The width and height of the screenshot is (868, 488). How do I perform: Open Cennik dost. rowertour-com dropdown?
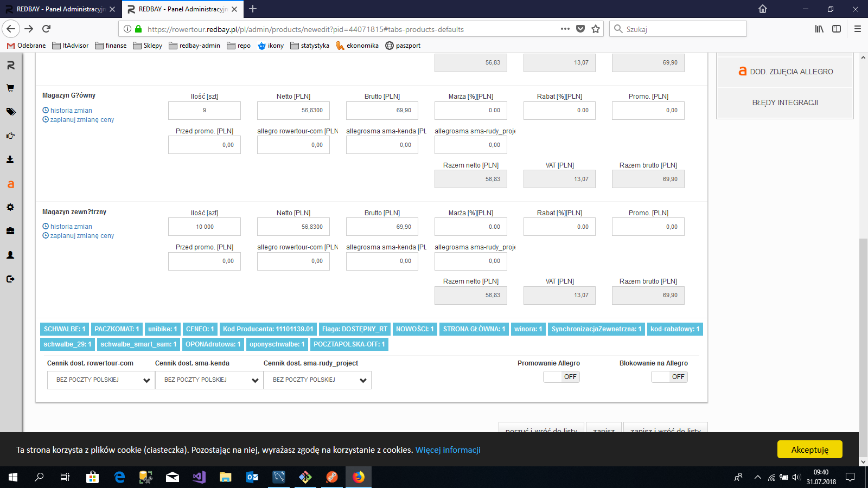101,380
